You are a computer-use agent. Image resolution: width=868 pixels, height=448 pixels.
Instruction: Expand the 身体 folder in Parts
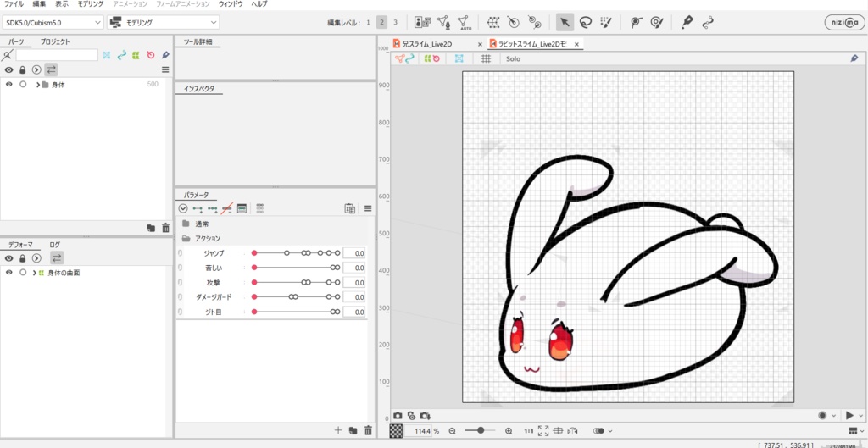(x=37, y=85)
